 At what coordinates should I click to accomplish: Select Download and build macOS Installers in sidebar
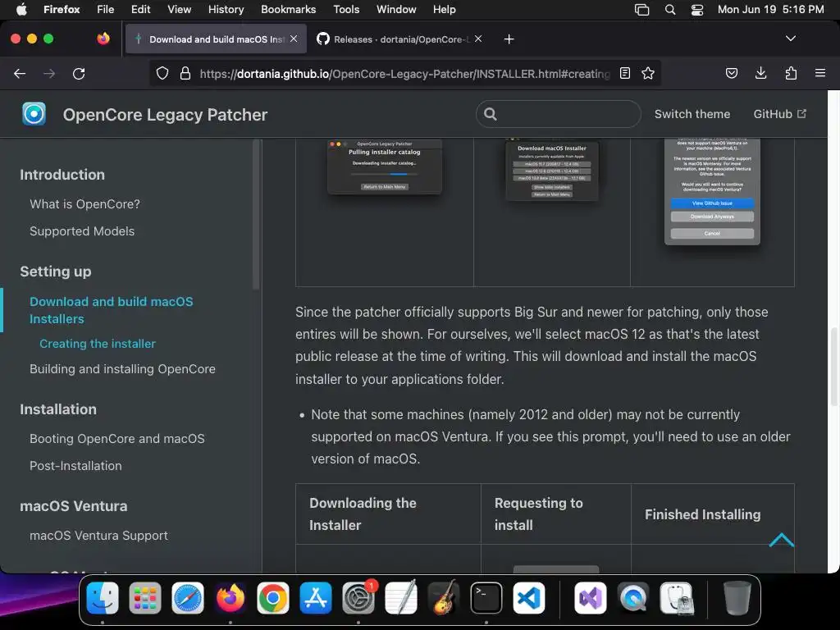[112, 310]
